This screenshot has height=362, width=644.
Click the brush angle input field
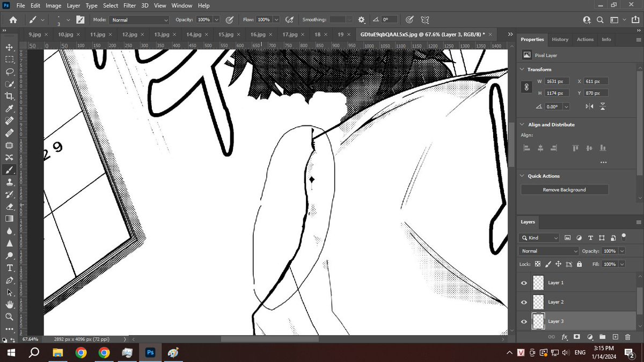[x=390, y=20]
